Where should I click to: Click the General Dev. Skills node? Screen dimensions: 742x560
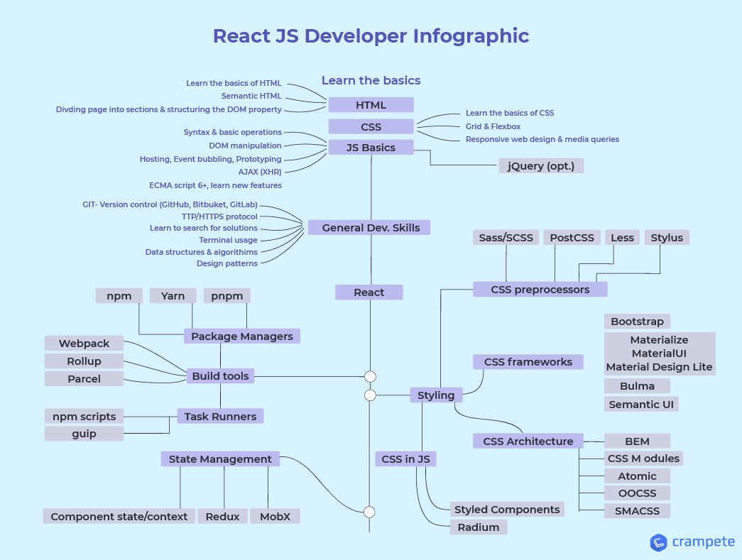(x=370, y=228)
